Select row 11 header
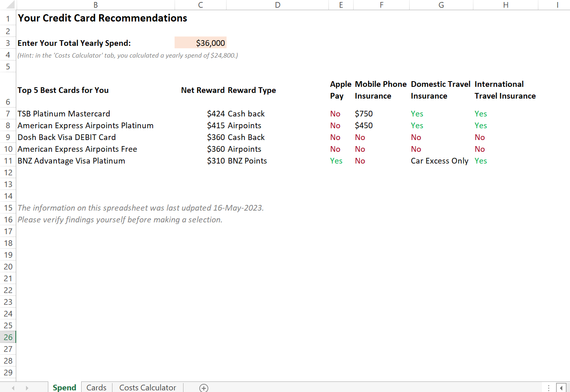The width and height of the screenshot is (570, 392). [8, 161]
